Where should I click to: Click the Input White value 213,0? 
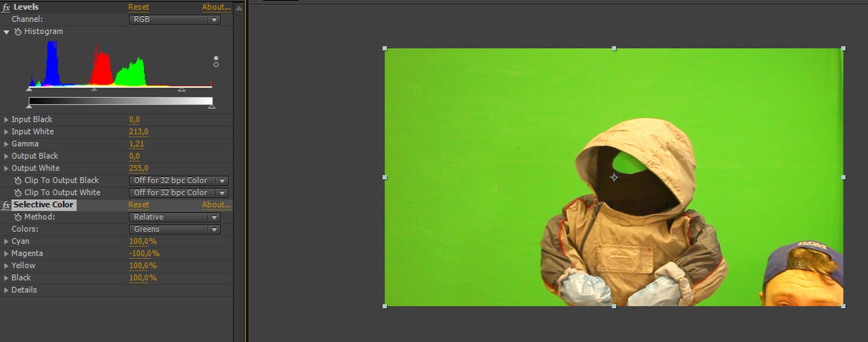point(138,131)
